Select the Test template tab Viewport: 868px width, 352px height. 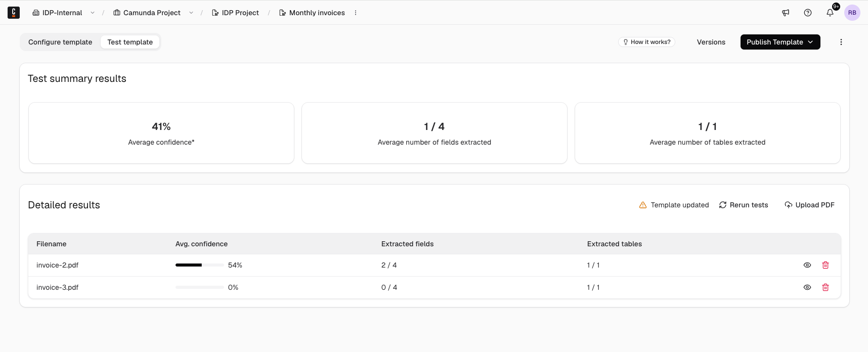[130, 42]
